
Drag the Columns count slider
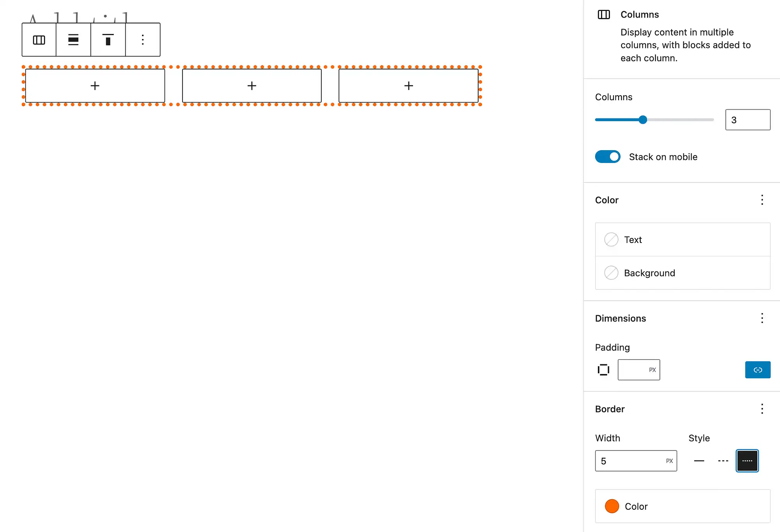point(643,120)
